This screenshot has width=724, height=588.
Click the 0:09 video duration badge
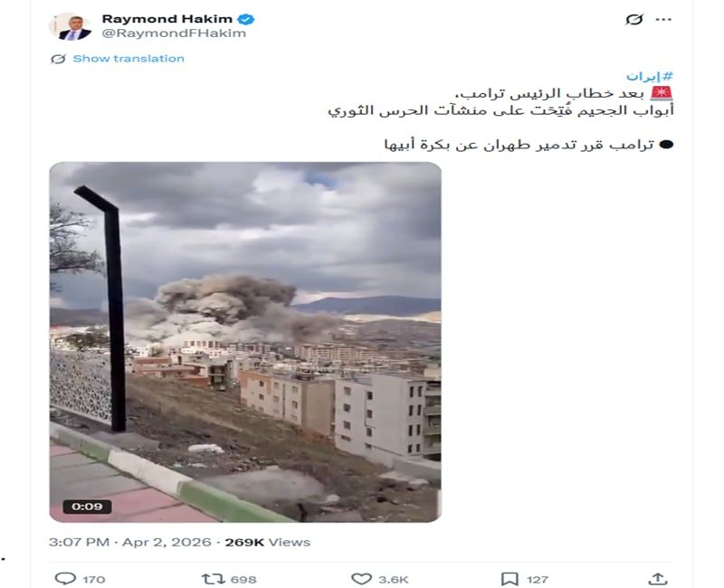[x=87, y=507]
